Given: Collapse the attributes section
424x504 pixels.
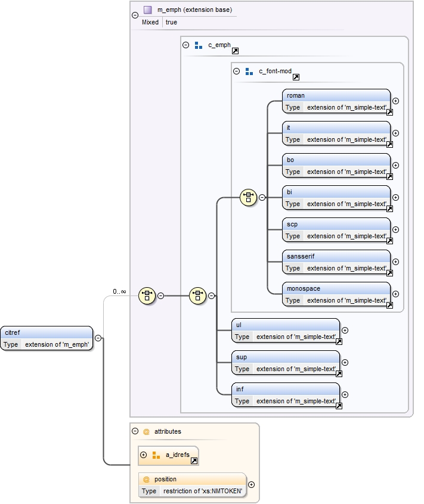Looking at the screenshot, I should [135, 431].
